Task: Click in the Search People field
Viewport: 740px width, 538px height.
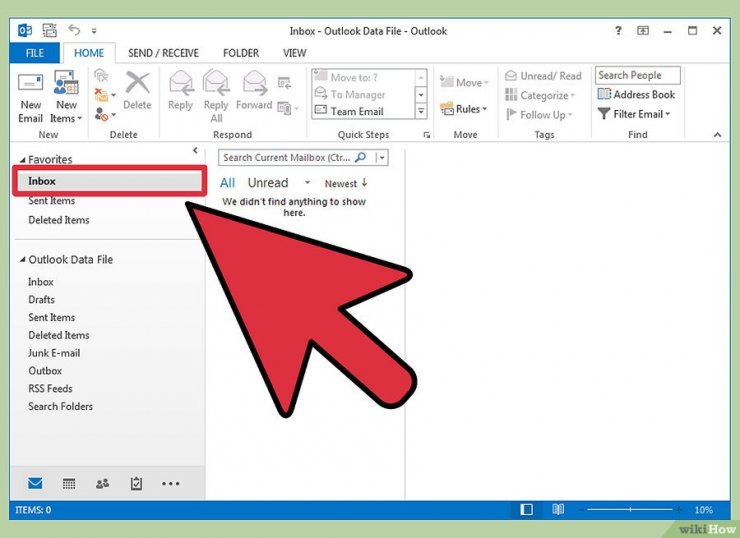Action: coord(638,75)
